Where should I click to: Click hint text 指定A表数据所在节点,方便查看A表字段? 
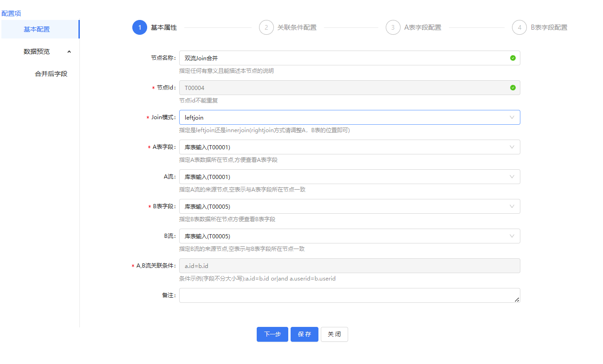coord(228,160)
